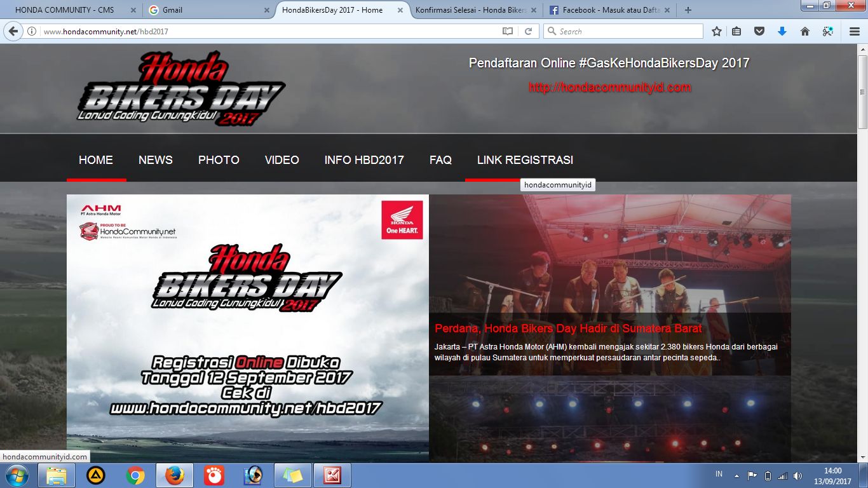Open article Perdana, Honda Bikers Day Hadir
This screenshot has width=868, height=488.
(x=568, y=329)
